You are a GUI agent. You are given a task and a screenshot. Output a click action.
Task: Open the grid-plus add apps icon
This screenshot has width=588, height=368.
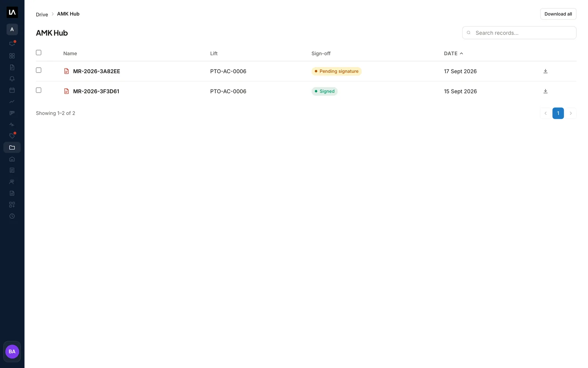[x=12, y=205]
